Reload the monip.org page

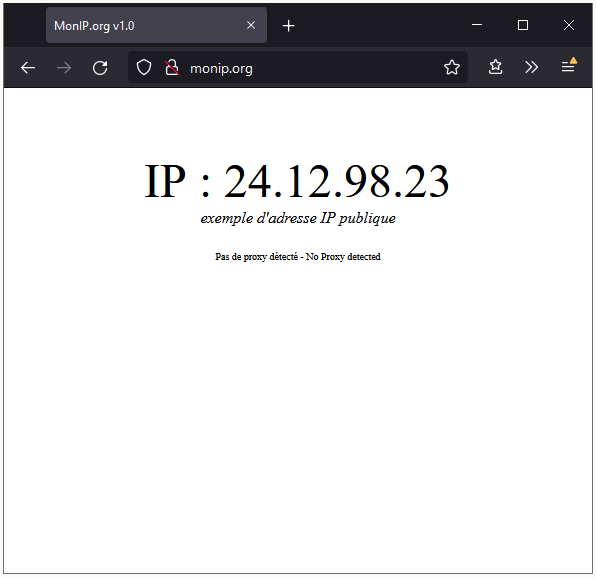point(100,68)
